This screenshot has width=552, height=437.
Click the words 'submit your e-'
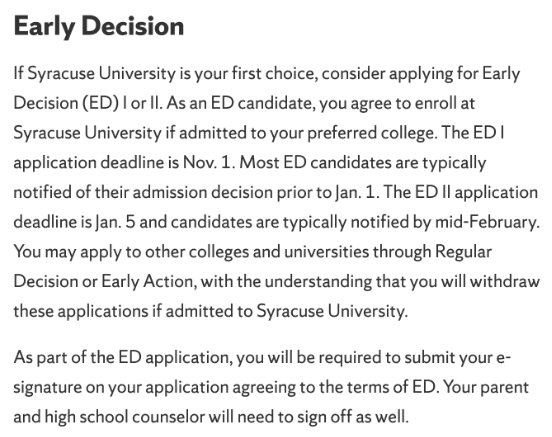[x=456, y=358]
